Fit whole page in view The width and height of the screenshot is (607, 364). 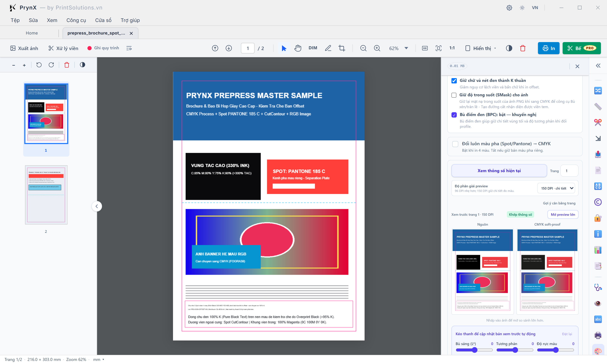click(438, 48)
